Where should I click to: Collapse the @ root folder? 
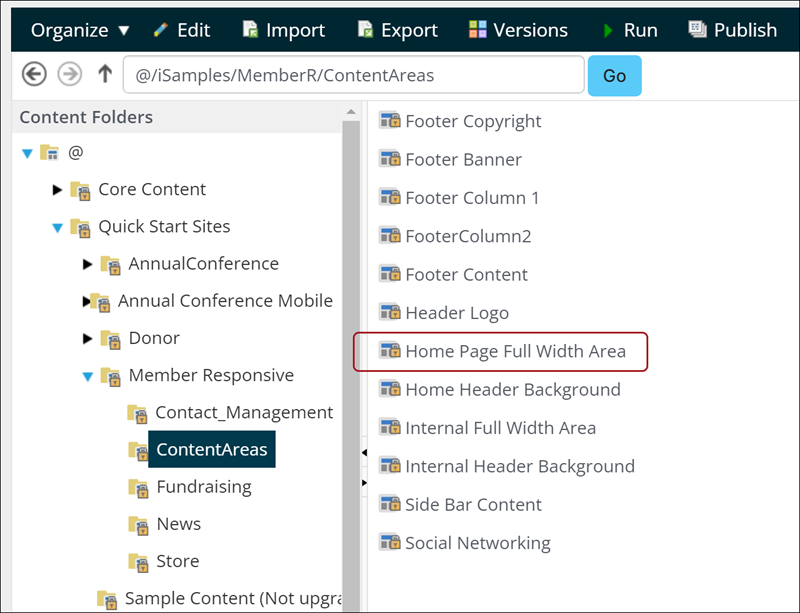click(x=28, y=153)
